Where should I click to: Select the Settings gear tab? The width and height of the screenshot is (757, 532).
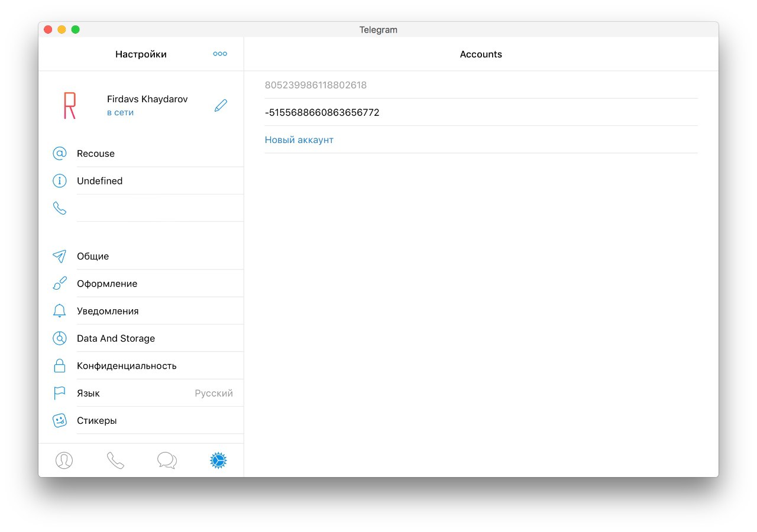(x=218, y=460)
